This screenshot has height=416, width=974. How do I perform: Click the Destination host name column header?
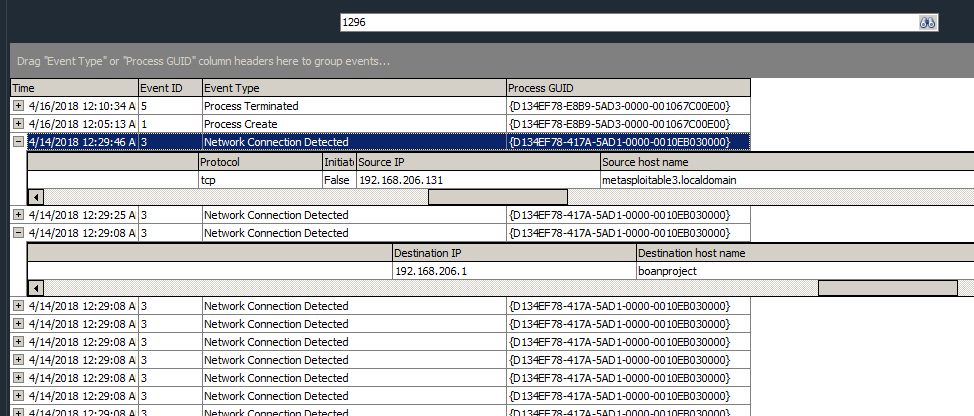coord(805,253)
